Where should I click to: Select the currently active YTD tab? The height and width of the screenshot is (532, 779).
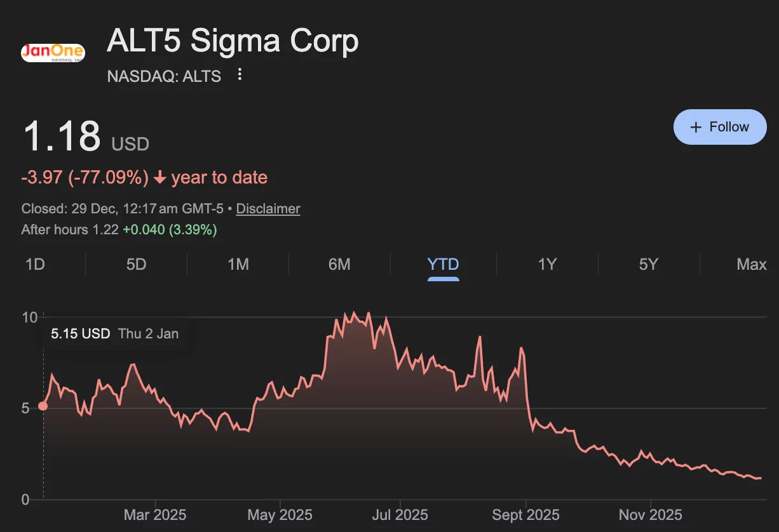pos(443,264)
